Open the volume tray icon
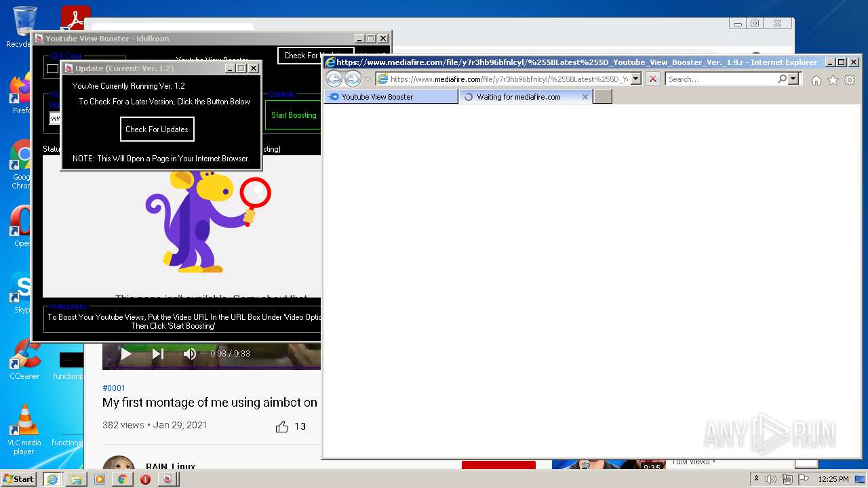 tap(771, 479)
